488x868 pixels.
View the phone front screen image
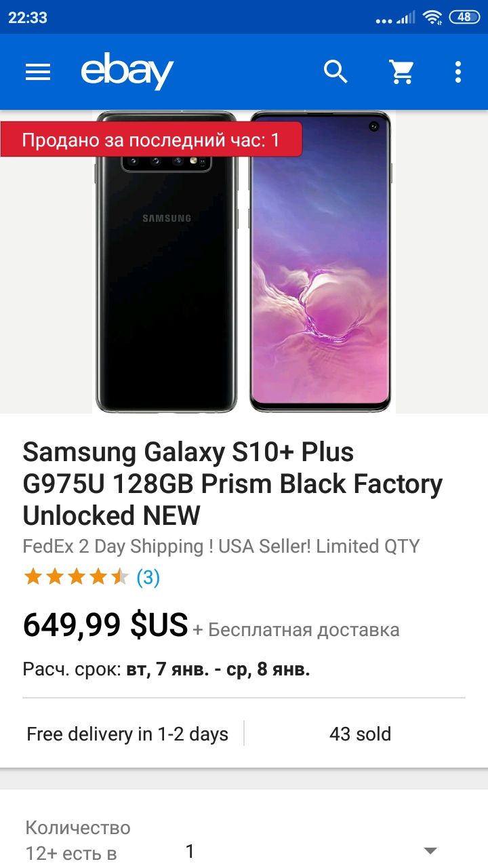coord(321,262)
